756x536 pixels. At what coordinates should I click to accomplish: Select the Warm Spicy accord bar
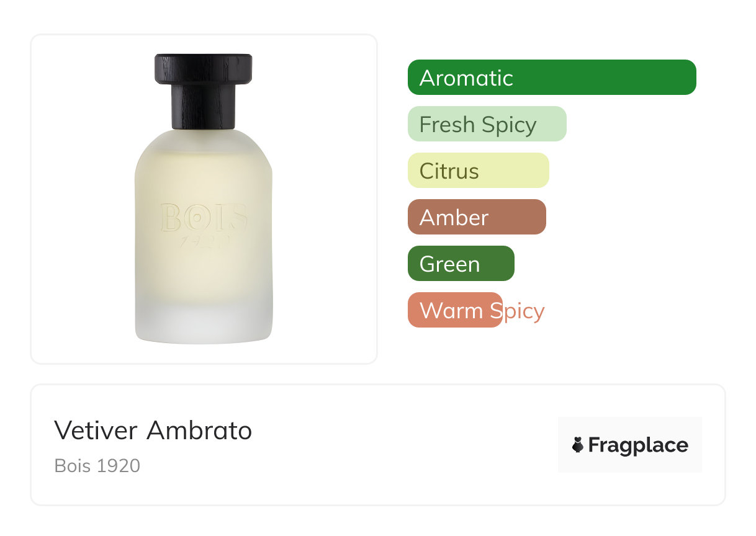(x=455, y=310)
